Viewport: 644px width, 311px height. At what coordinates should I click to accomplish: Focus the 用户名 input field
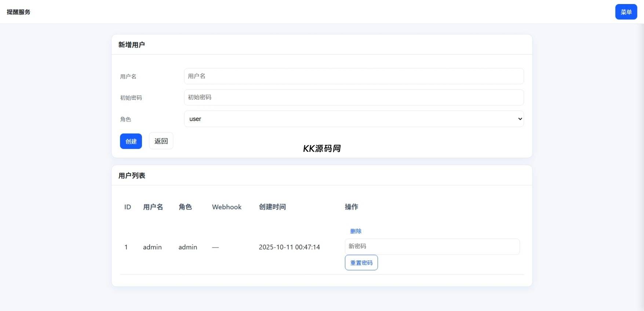tap(353, 76)
